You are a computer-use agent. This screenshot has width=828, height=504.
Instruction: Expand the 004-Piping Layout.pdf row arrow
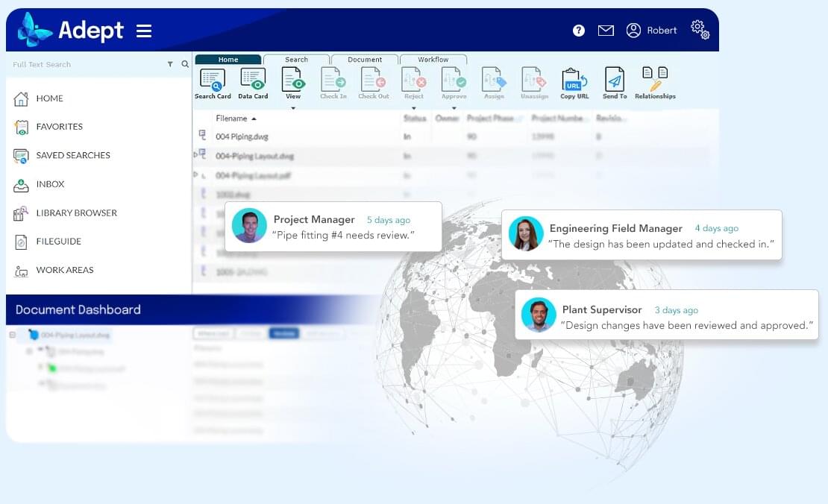195,174
